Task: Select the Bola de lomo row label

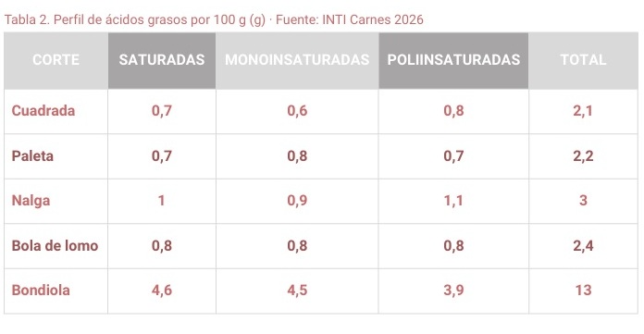Action: 55,246
